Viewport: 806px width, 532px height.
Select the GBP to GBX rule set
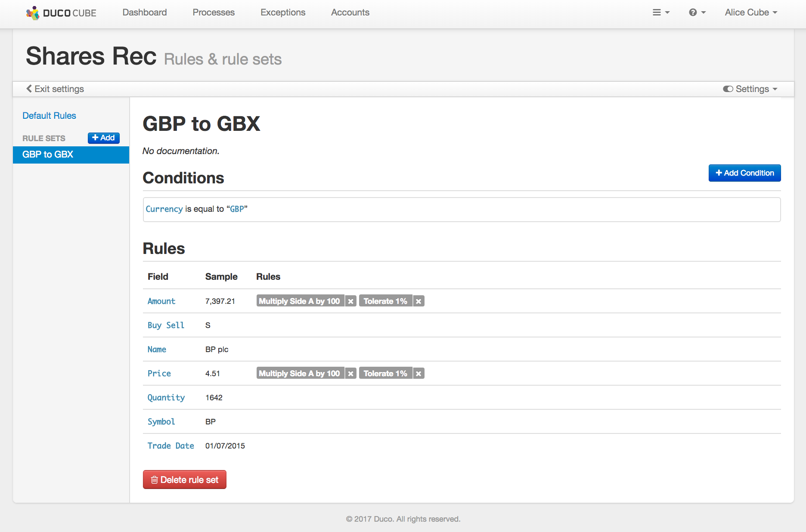pyautogui.click(x=48, y=155)
